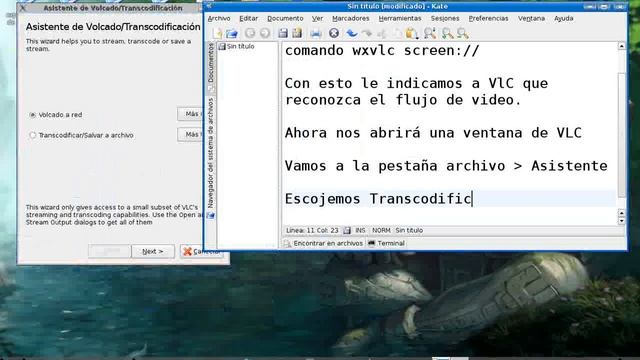The height and width of the screenshot is (360, 640).
Task: Click the grayed Redo arrow icon
Action: point(367,33)
